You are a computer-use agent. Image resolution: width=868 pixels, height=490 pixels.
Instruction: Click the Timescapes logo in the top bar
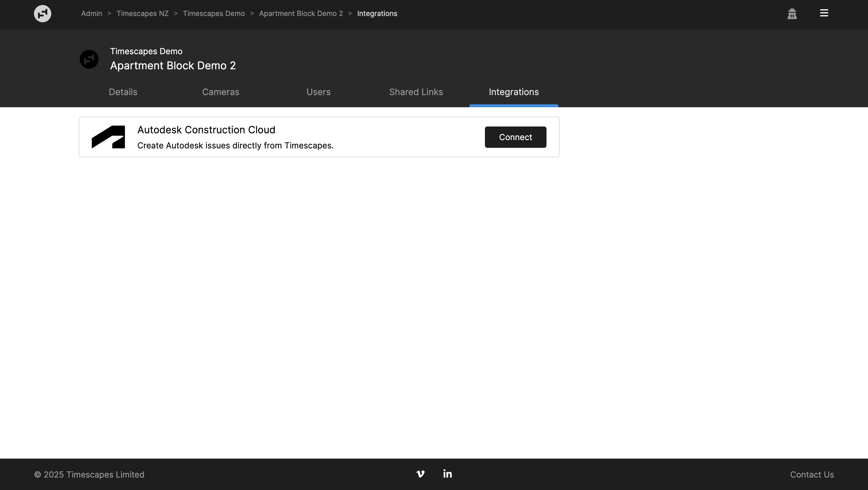coord(42,14)
